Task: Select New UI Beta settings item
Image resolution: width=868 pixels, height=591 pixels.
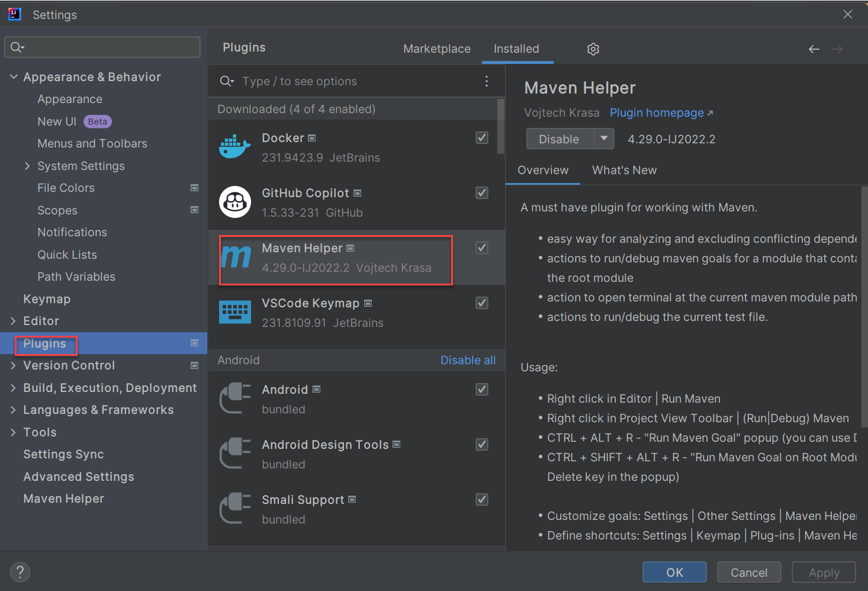Action: pyautogui.click(x=75, y=121)
